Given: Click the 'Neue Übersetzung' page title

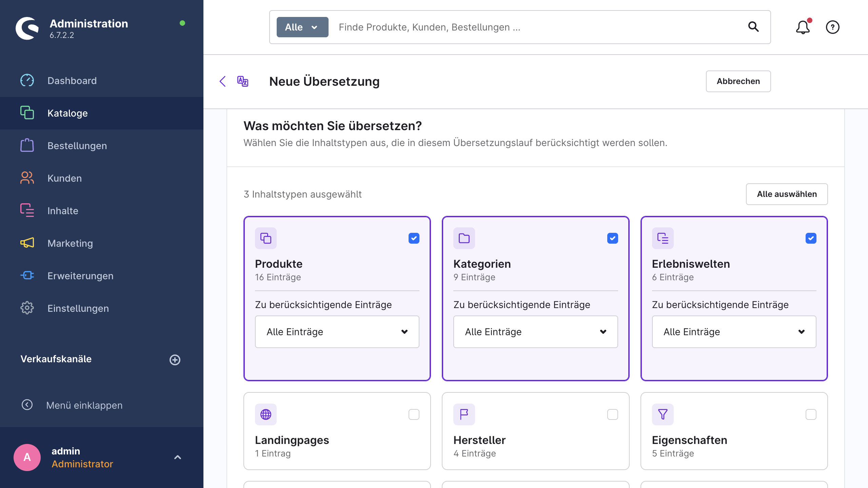Looking at the screenshot, I should tap(324, 81).
